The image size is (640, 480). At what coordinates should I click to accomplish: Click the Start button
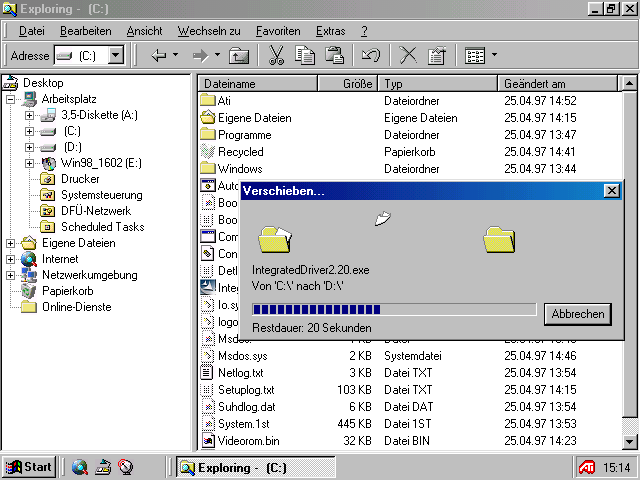point(29,467)
